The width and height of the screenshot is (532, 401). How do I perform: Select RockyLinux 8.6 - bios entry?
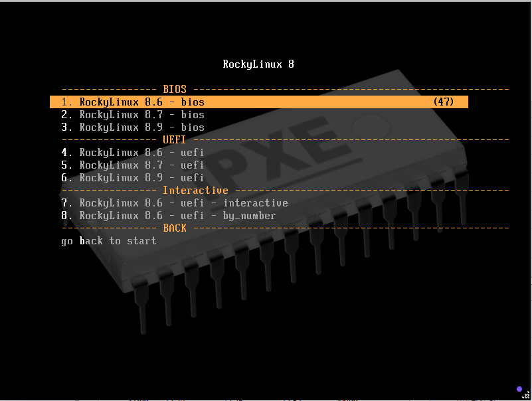[259, 102]
